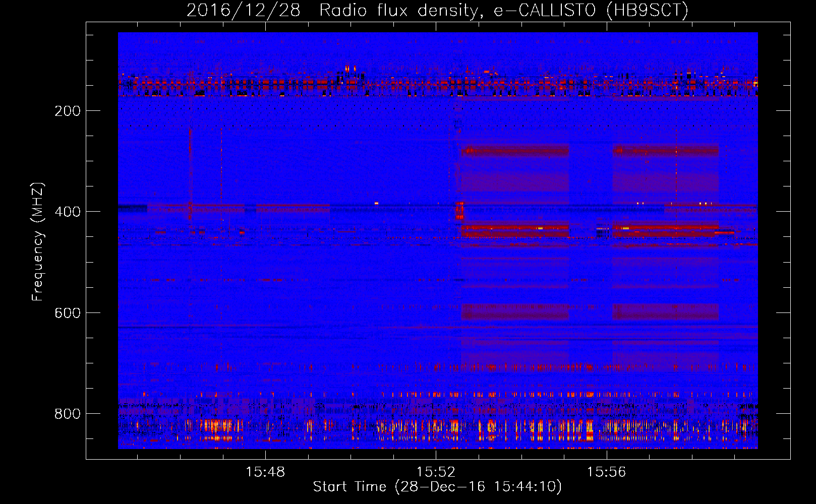Click the 15:52 time tick label
Viewport: 816px width, 504px height.
(x=436, y=472)
